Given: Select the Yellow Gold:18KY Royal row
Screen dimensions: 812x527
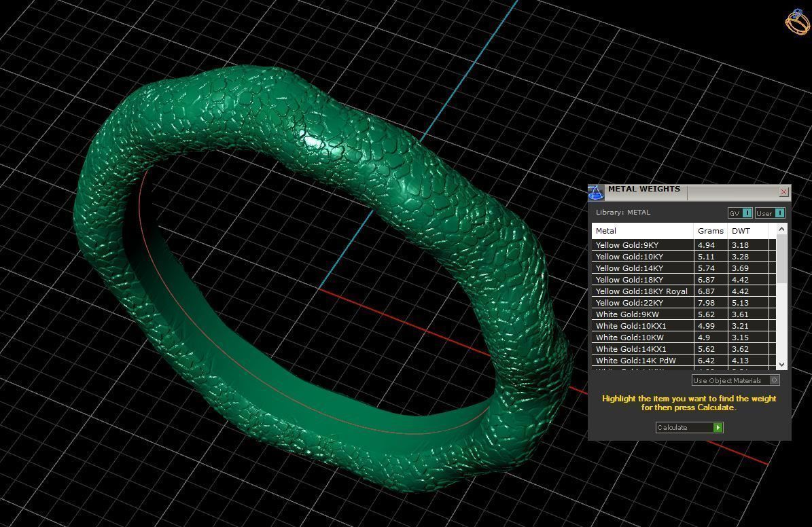Looking at the screenshot, I should pyautogui.click(x=684, y=291).
